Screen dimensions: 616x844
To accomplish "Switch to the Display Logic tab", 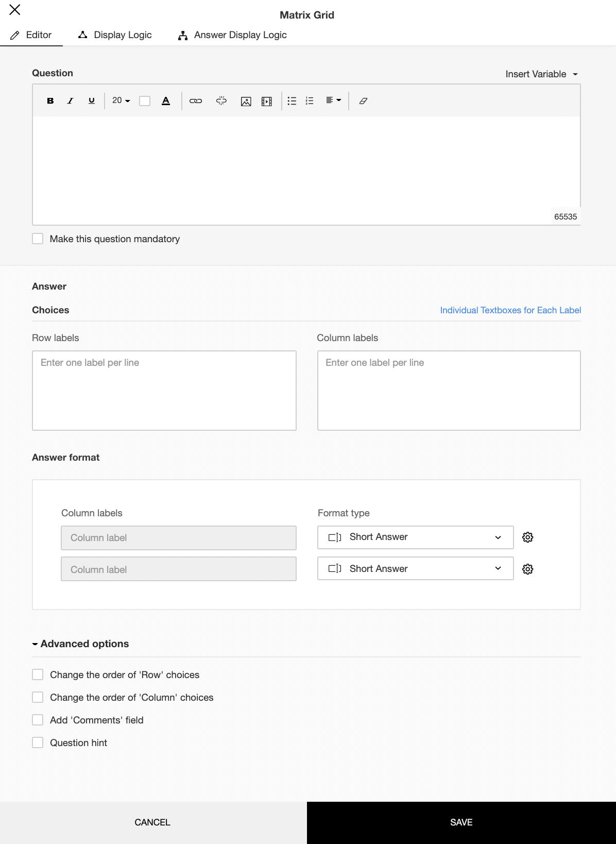I will (x=115, y=35).
